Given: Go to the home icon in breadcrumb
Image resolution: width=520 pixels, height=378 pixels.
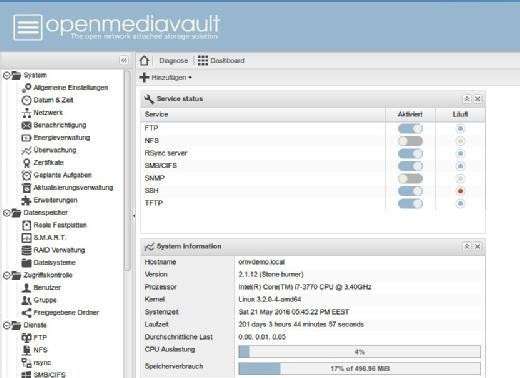Looking at the screenshot, I should point(144,61).
